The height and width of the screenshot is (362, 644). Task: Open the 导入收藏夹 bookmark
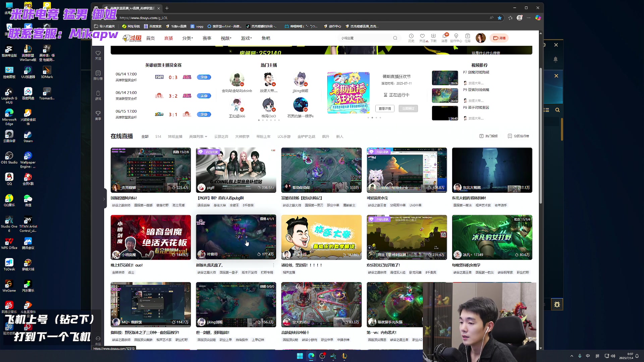click(x=105, y=26)
